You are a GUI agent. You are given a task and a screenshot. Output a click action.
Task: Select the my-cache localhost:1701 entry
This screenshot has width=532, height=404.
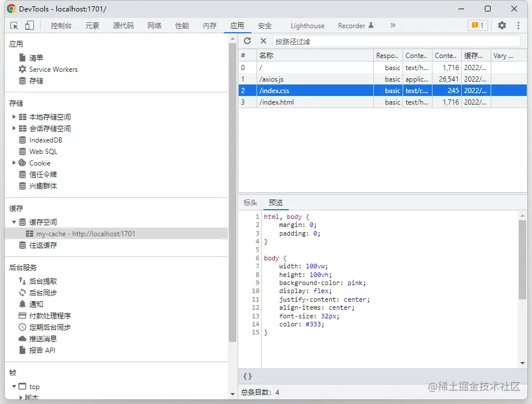point(85,234)
